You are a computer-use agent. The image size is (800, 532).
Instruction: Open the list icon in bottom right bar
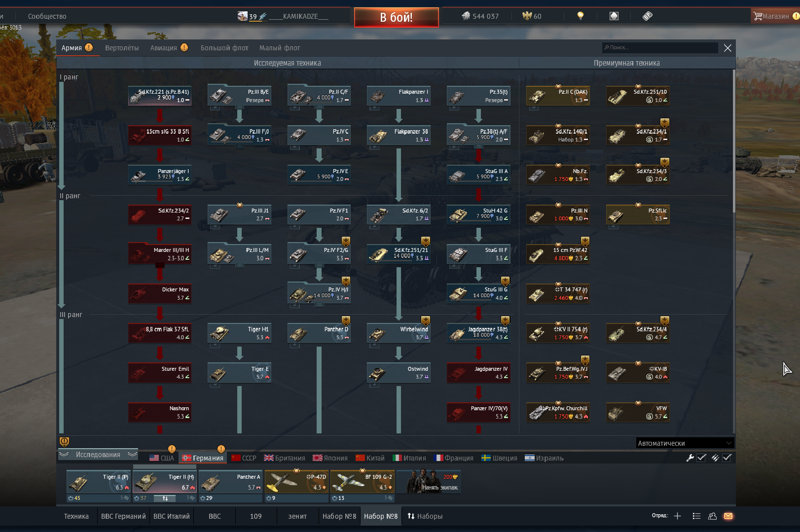coord(696,516)
